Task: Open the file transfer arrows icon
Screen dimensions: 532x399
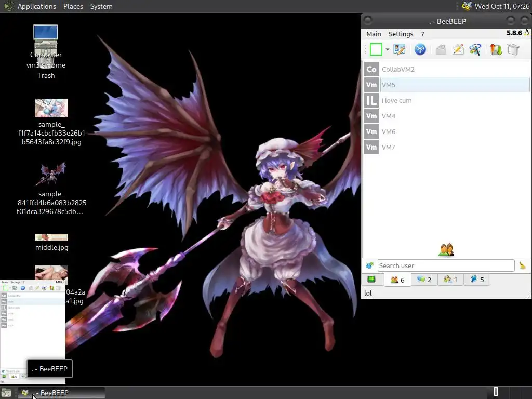Action: pyautogui.click(x=496, y=49)
